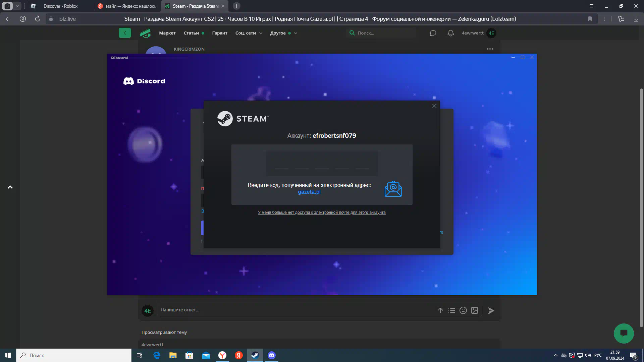Show hidden system tray icons
Screen dimensions: 644x362
click(556, 355)
